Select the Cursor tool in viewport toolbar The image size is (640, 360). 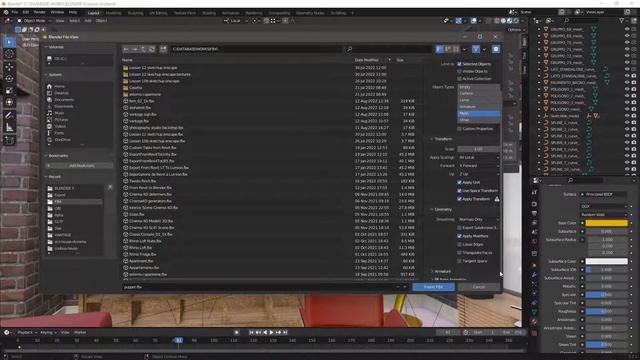pos(9,53)
